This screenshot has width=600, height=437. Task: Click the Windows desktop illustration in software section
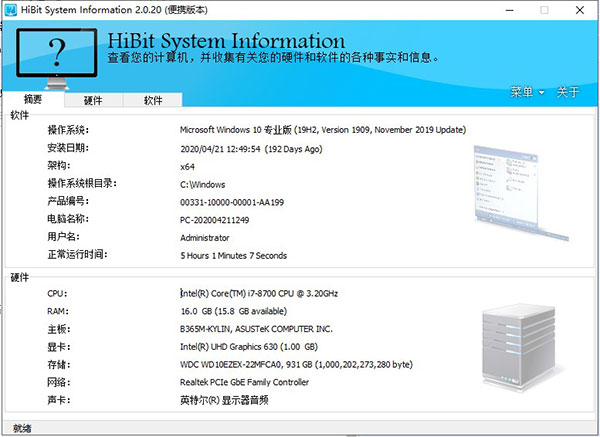(521, 194)
